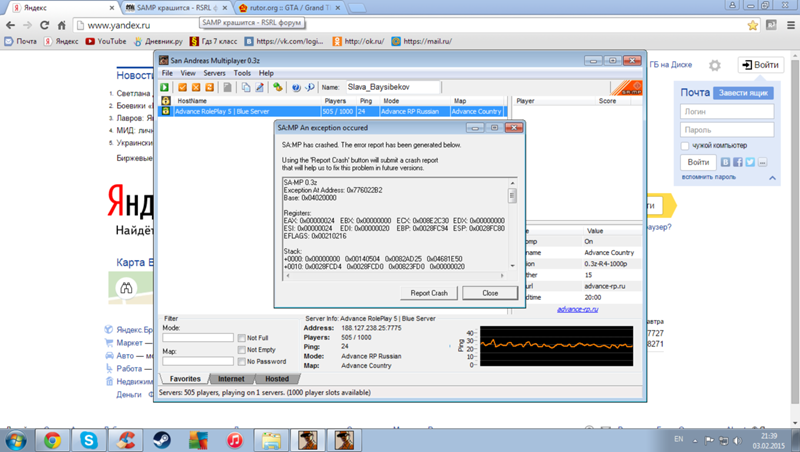Click crash report horizontal scrollbar right arrow
The image size is (800, 452).
coord(502,275)
